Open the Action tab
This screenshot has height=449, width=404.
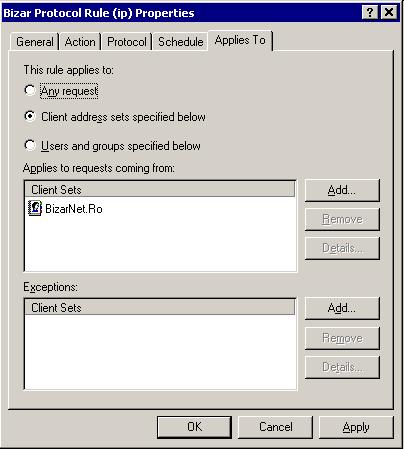click(x=80, y=42)
